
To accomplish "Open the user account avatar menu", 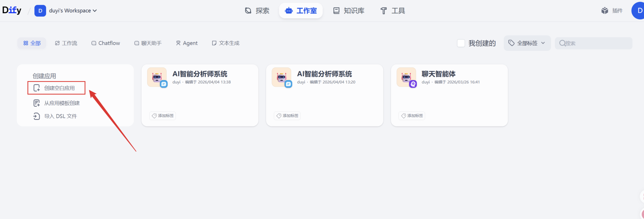I will (638, 11).
